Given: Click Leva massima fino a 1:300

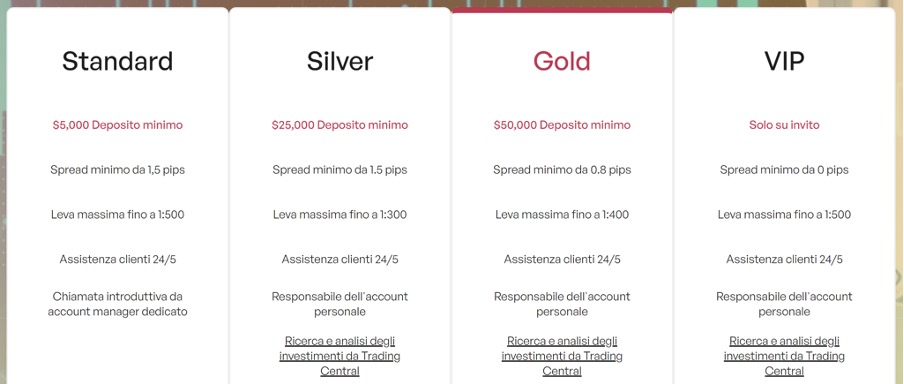Looking at the screenshot, I should tap(340, 214).
